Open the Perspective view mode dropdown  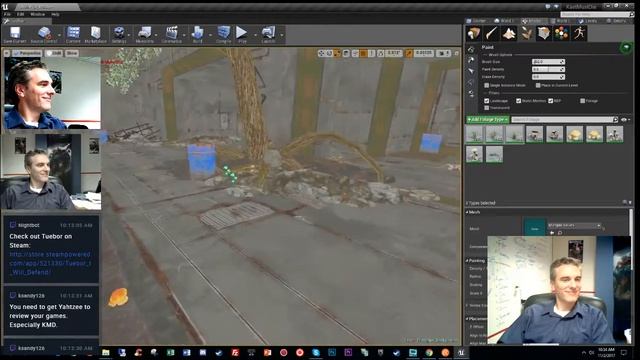click(27, 53)
